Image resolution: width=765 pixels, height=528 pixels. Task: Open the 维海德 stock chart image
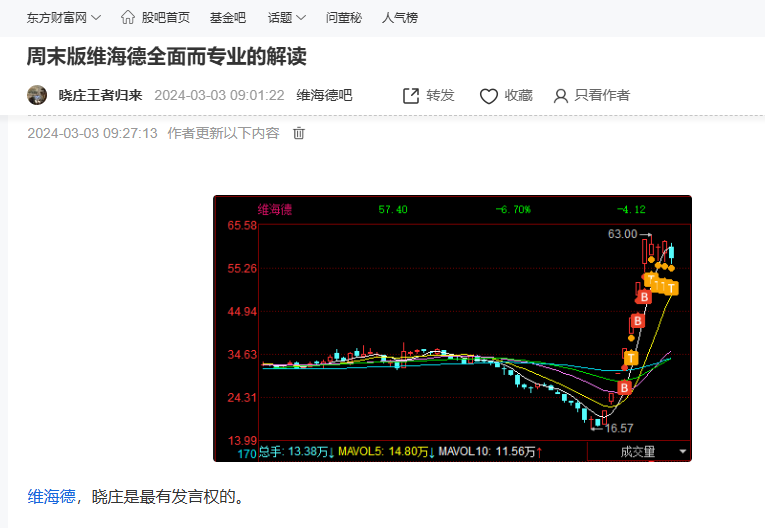[x=452, y=328]
